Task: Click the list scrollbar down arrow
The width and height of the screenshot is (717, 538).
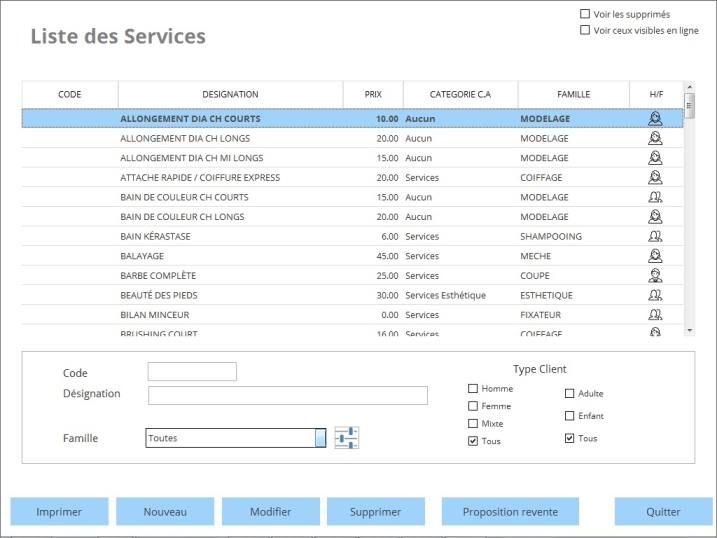Action: pyautogui.click(x=688, y=329)
